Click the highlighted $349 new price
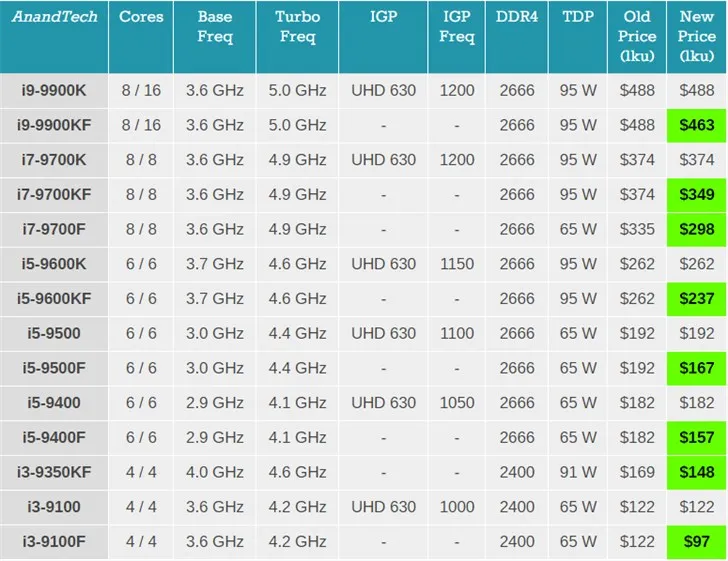 click(x=696, y=194)
